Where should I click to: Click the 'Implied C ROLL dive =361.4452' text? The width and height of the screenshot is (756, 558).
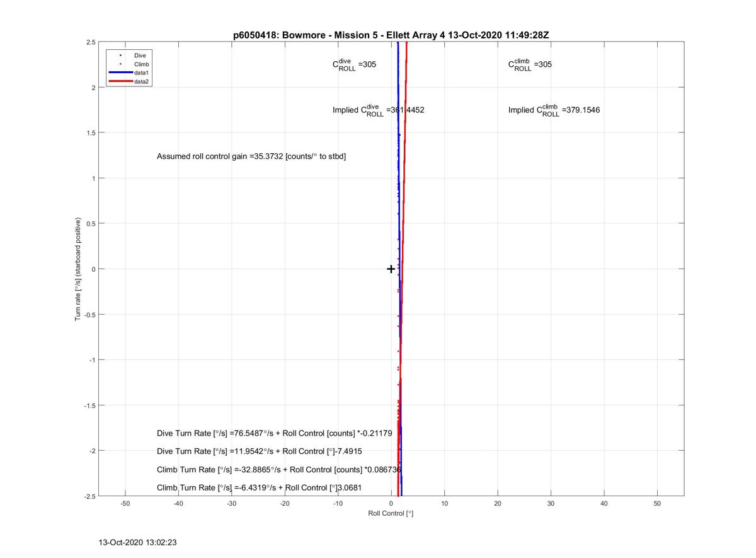(x=378, y=110)
